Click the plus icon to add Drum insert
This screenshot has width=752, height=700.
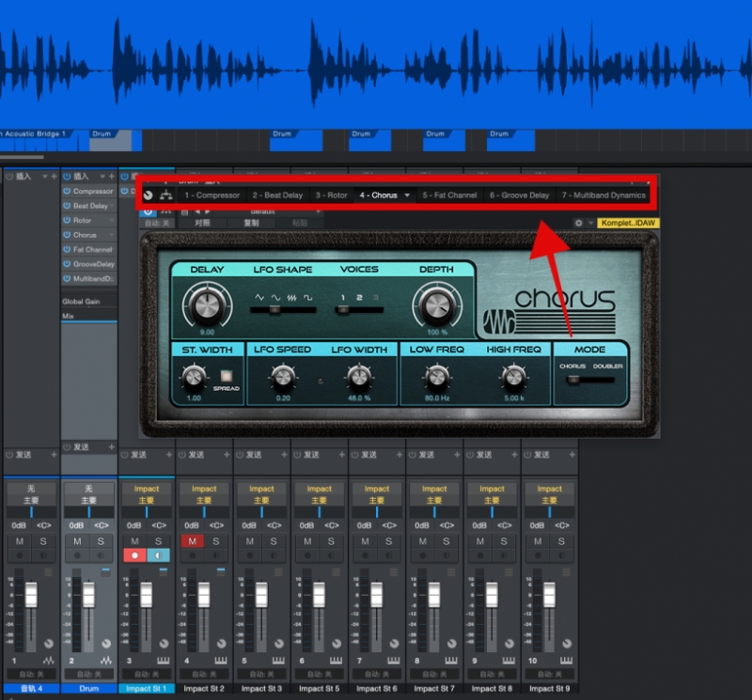point(111,177)
